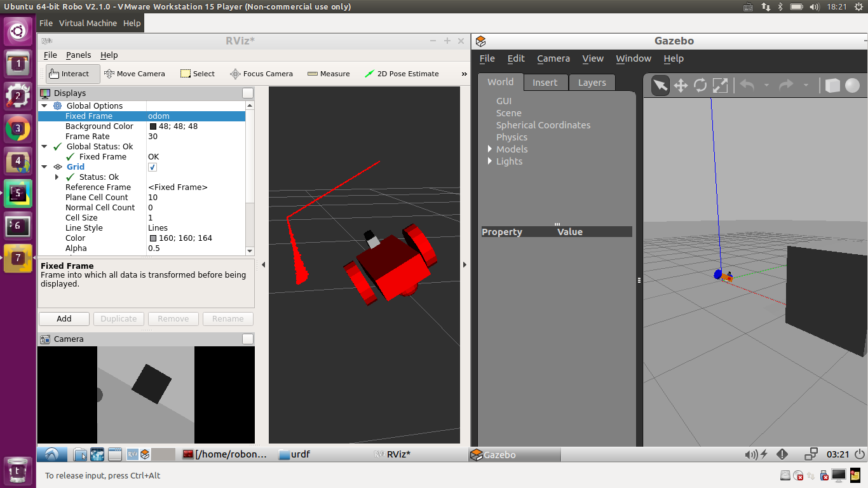Edit the Plane Cell Count value 10
Viewport: 868px width, 488px height.
pyautogui.click(x=196, y=198)
